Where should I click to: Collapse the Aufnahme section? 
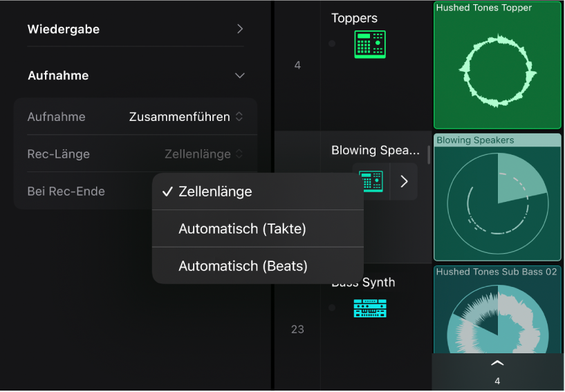point(239,75)
